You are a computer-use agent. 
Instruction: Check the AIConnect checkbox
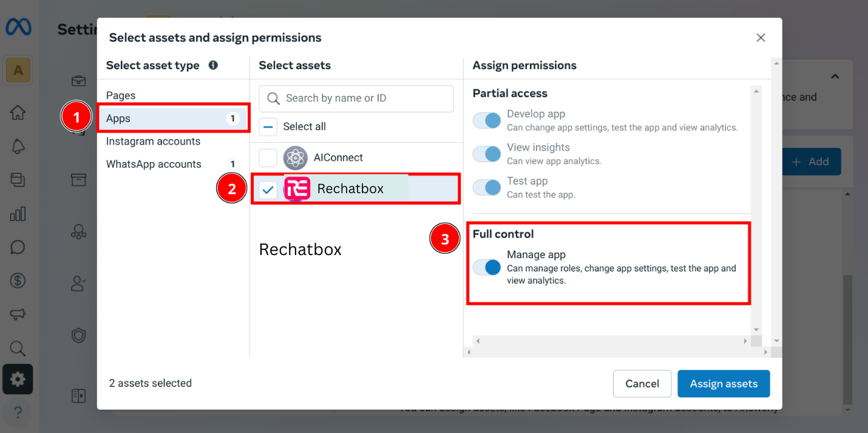pos(268,158)
